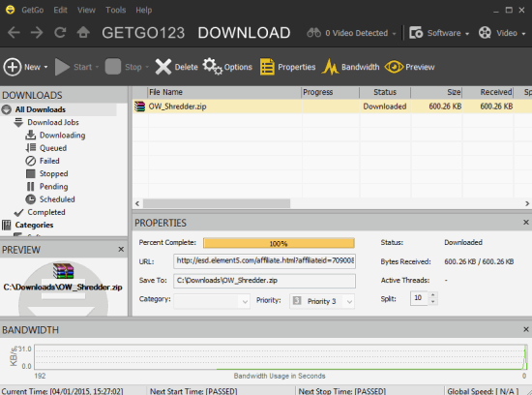Show the Bandwidth graph icon
This screenshot has width=532, height=395.
point(330,67)
